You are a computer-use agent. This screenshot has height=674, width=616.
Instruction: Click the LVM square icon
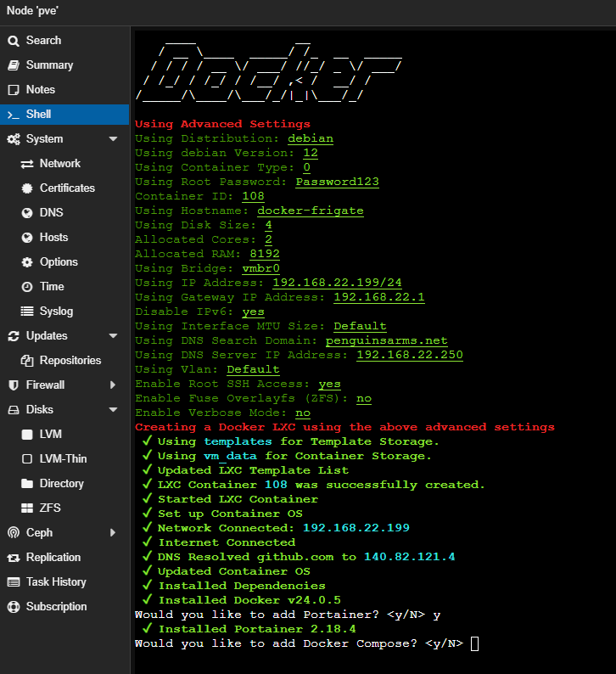[x=27, y=435]
